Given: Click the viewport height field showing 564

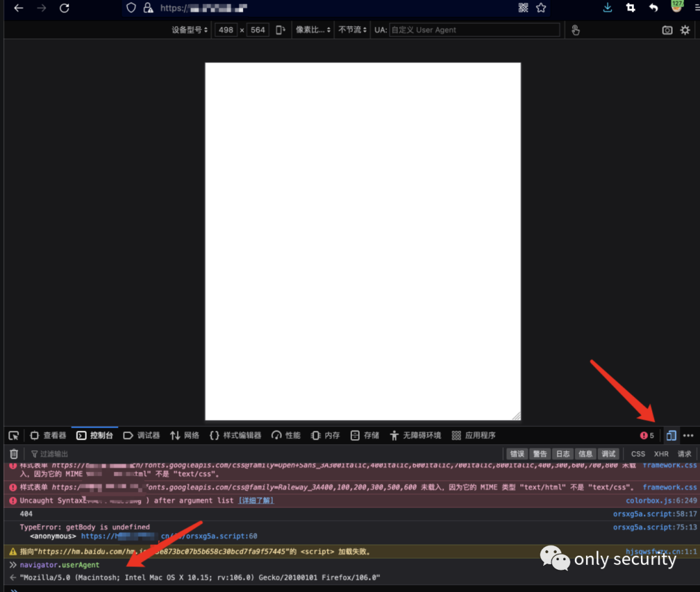Looking at the screenshot, I should click(257, 30).
